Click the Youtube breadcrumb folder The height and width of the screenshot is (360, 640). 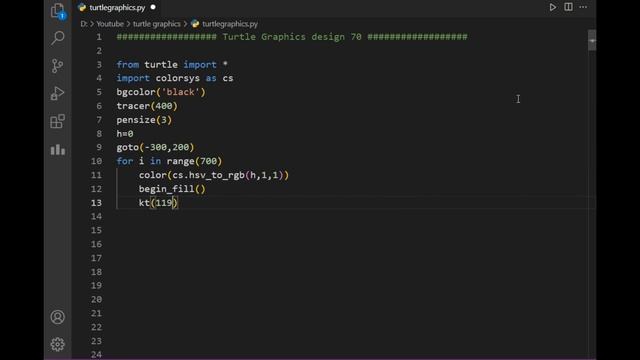pyautogui.click(x=110, y=24)
